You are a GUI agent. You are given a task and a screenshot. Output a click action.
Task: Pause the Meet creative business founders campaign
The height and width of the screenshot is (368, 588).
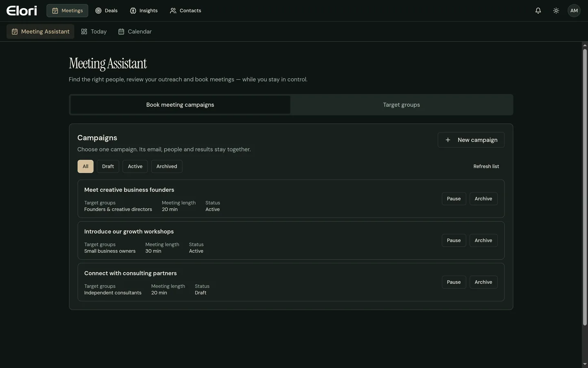(x=454, y=199)
